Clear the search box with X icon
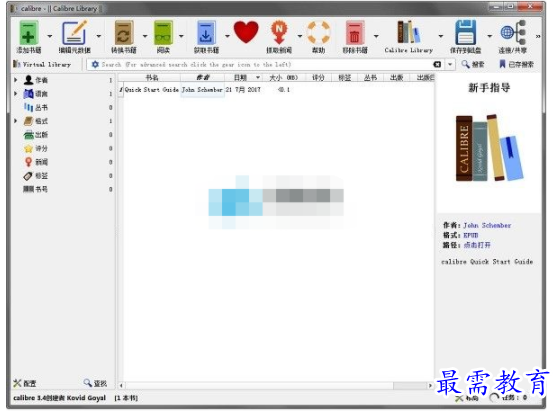558x414 pixels. pyautogui.click(x=437, y=64)
